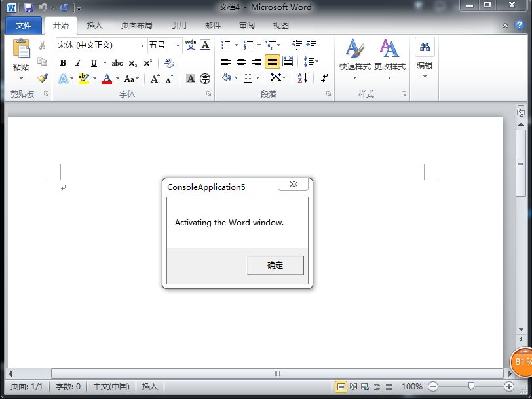532x399 pixels.
Task: Click the word count 字数: 0
Action: [68, 387]
